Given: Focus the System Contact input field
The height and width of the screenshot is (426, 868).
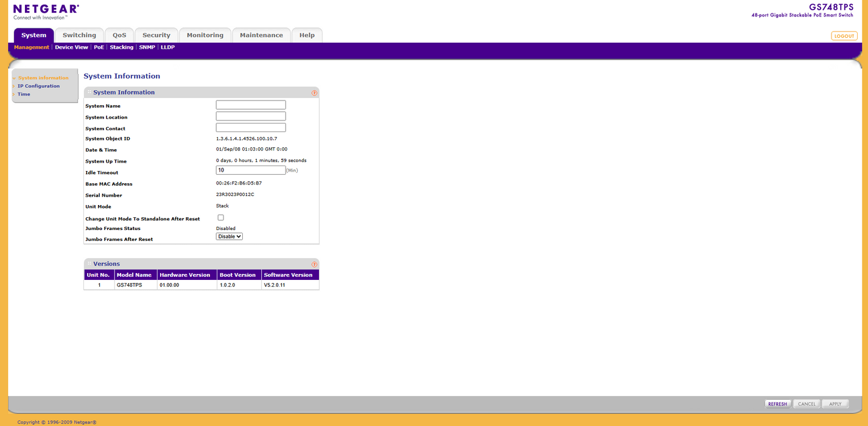Looking at the screenshot, I should tap(251, 128).
